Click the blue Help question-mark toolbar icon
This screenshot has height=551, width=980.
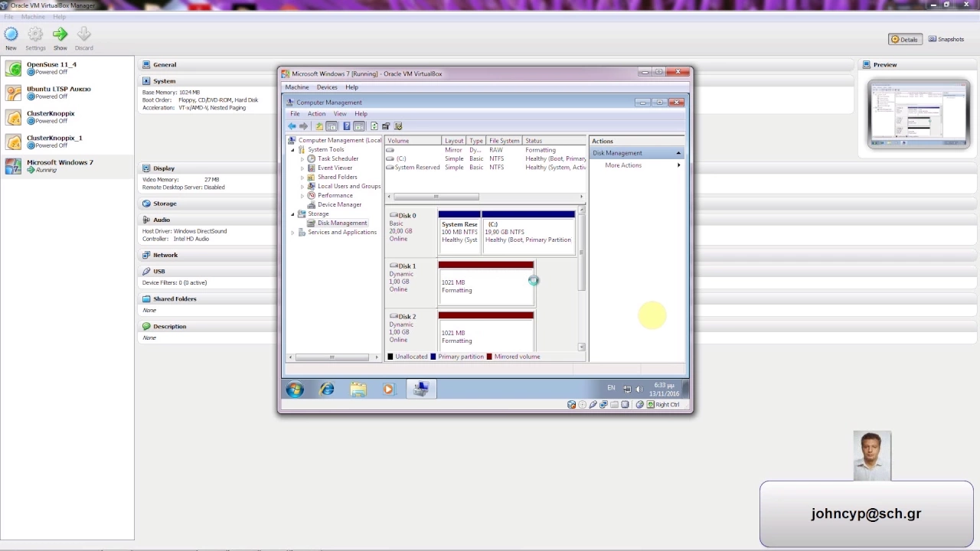(x=347, y=126)
